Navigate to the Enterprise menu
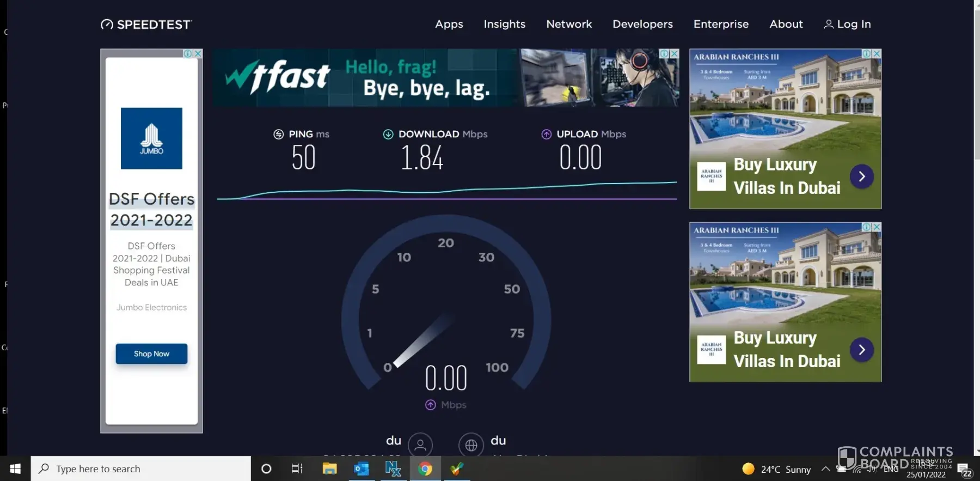The image size is (980, 481). tap(721, 24)
